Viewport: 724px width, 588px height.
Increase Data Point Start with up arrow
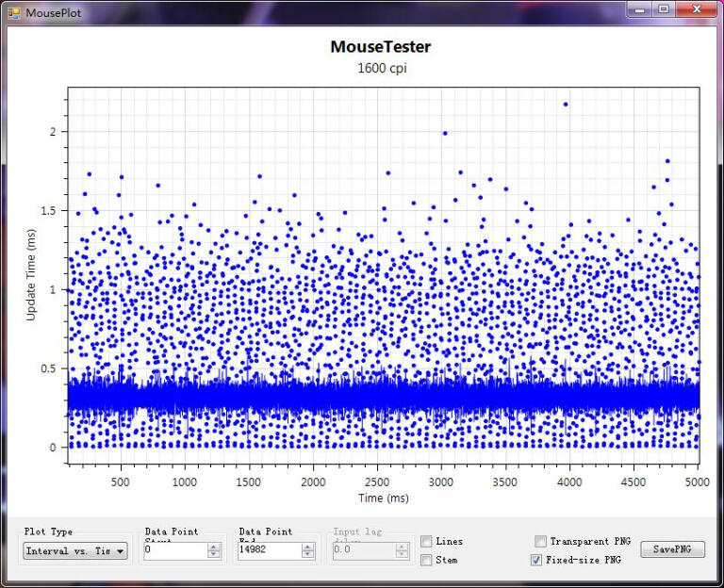[x=214, y=547]
